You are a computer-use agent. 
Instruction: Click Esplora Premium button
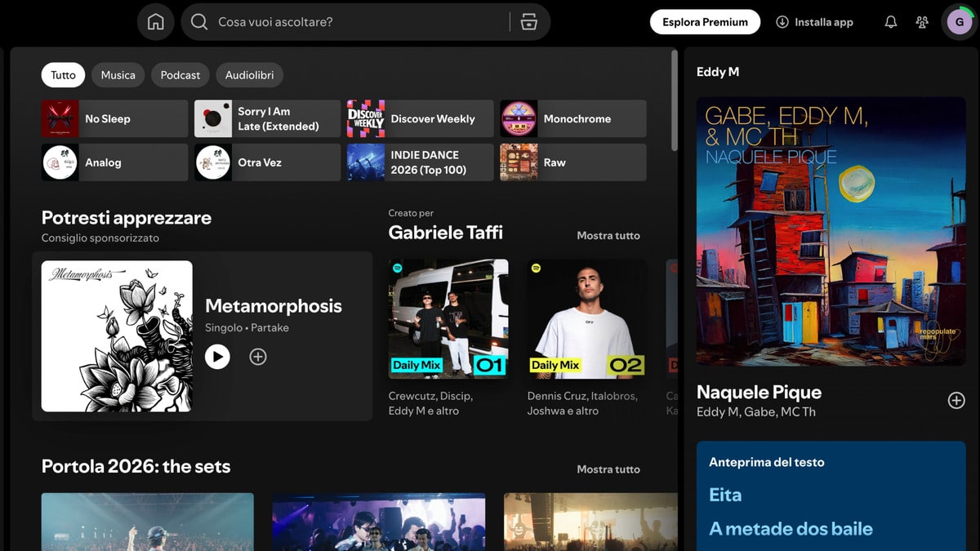[x=705, y=22]
